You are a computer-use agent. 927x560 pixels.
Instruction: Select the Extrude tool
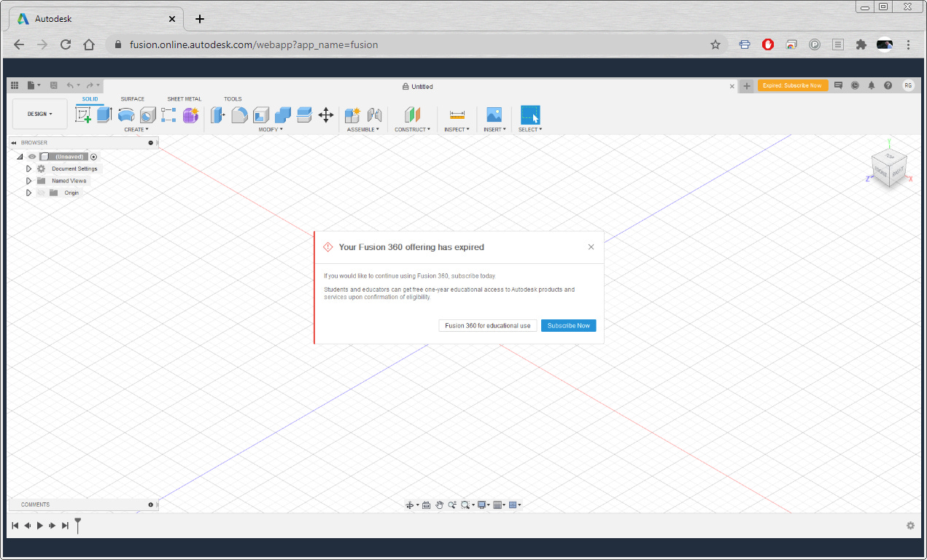pos(104,114)
